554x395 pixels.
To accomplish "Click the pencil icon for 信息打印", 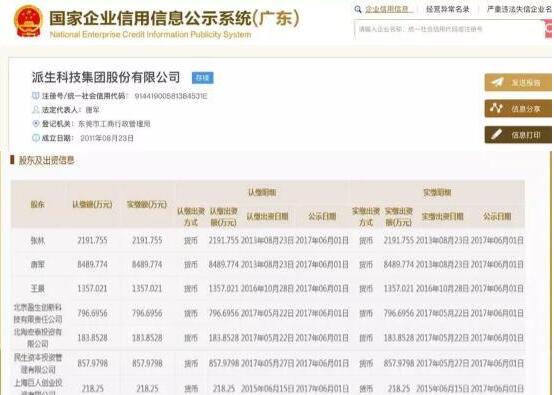I will coord(496,135).
